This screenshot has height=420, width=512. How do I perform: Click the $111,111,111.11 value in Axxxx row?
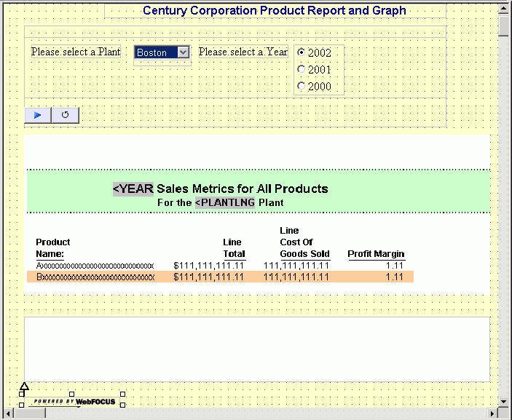coord(208,266)
